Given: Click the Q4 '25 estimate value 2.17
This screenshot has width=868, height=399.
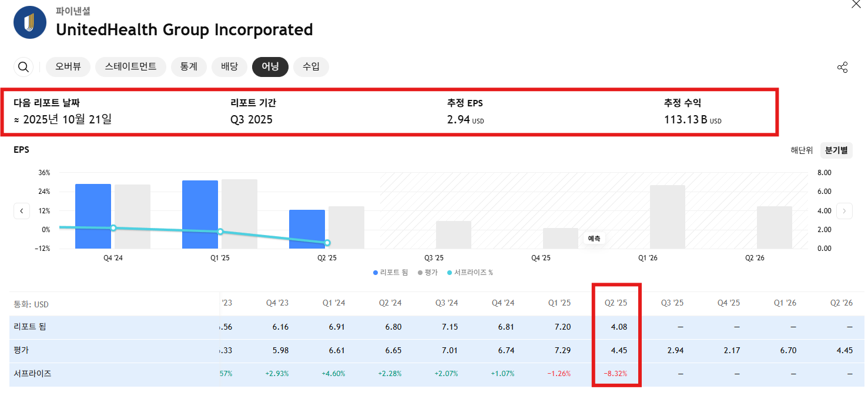Looking at the screenshot, I should pos(732,350).
